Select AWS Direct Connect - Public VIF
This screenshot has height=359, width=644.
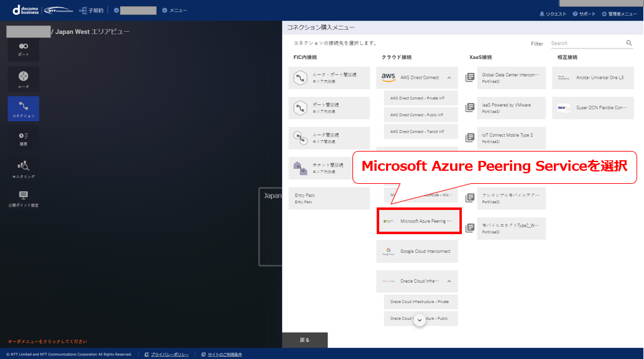pos(421,116)
